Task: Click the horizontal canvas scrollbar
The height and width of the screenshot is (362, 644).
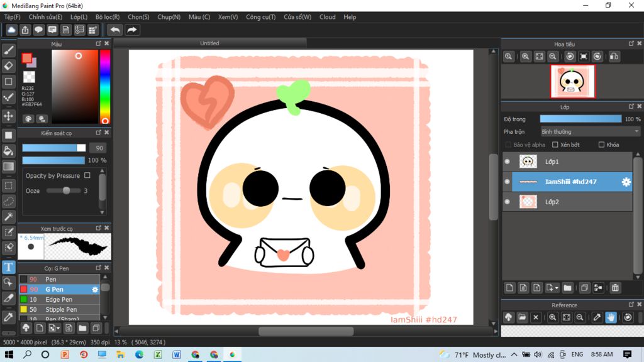Action: click(306, 331)
